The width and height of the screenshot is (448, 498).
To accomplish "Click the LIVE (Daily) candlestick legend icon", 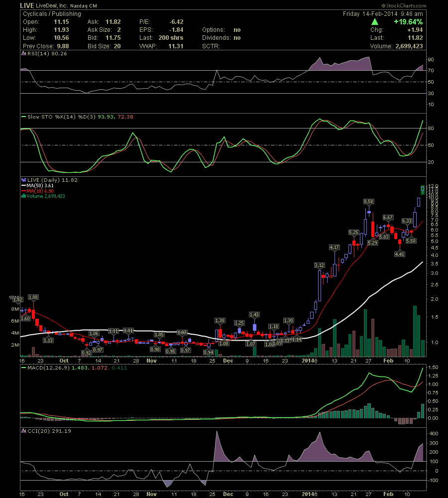I will pos(23,180).
